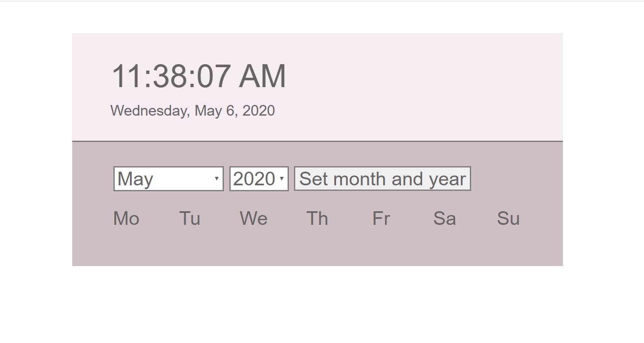Click the Mo weekday header
Screen dimensions: 644x343
(x=126, y=218)
